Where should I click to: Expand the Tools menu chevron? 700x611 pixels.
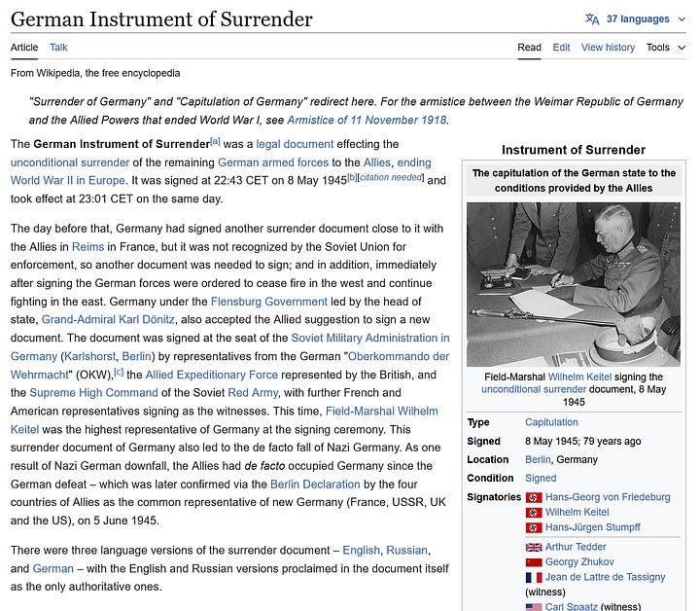coord(682,48)
